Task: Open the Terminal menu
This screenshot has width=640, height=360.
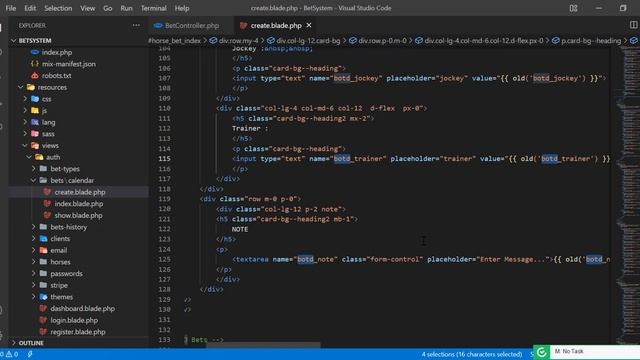Action: click(x=153, y=8)
